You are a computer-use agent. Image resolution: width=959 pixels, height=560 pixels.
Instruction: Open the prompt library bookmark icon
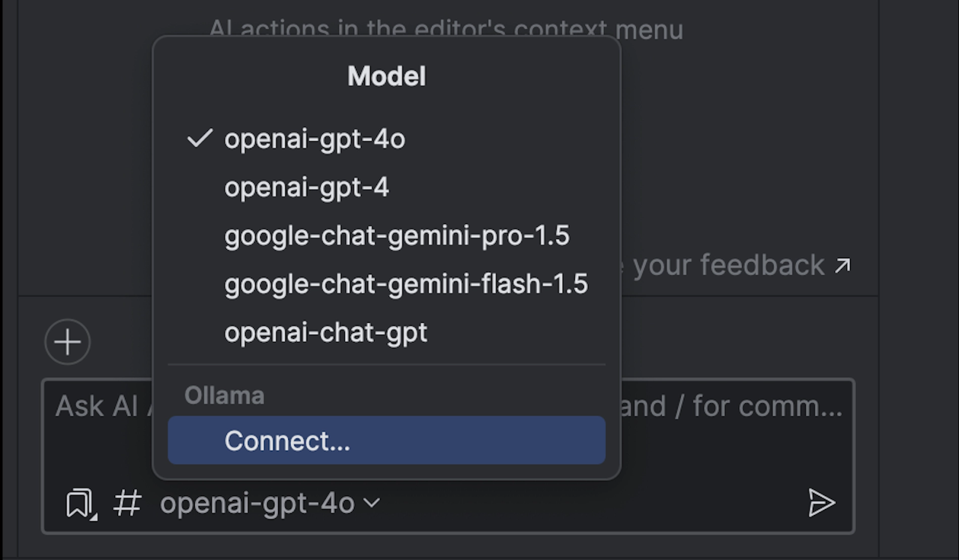tap(80, 503)
